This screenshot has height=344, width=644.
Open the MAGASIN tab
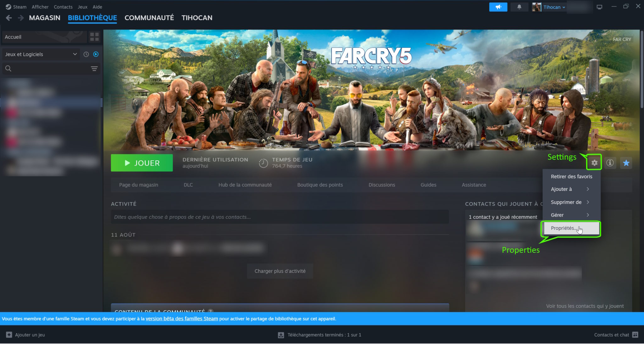tap(45, 18)
